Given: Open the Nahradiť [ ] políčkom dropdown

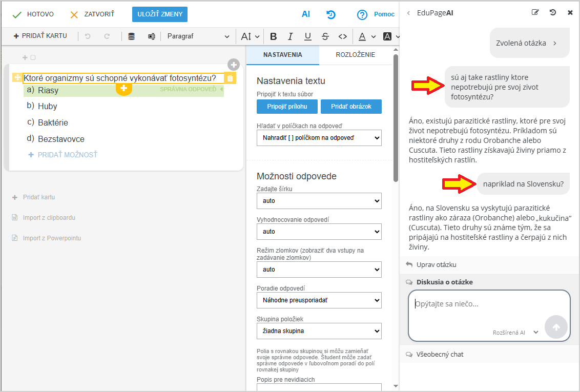Looking at the screenshot, I should [x=319, y=138].
